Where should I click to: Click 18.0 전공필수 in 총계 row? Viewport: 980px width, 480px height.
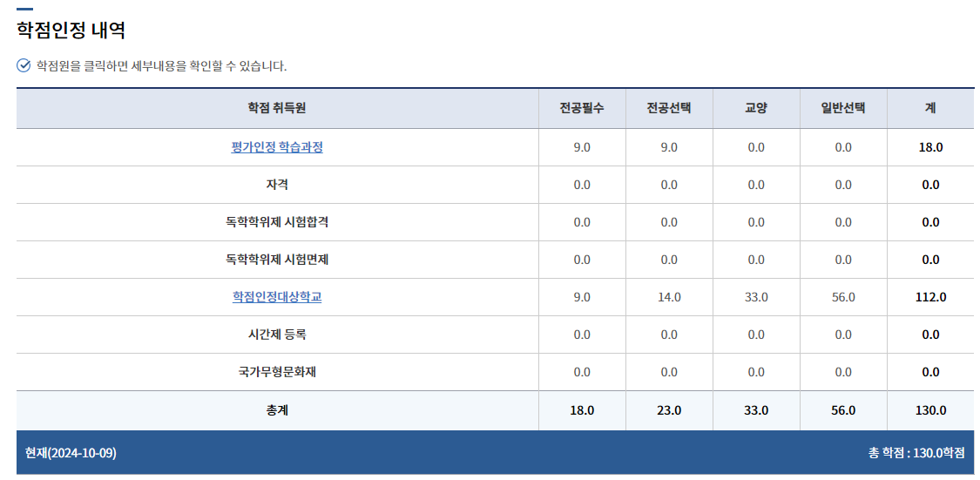click(582, 410)
